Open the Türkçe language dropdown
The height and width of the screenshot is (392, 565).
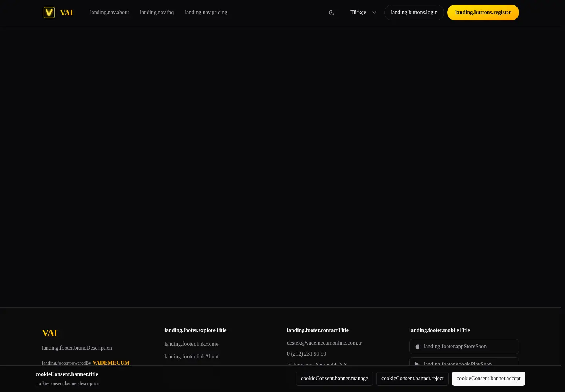pos(363,13)
